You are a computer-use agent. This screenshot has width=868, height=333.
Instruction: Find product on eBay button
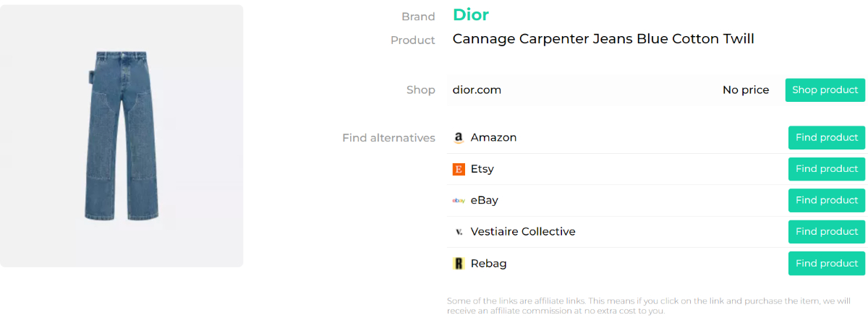coord(826,200)
